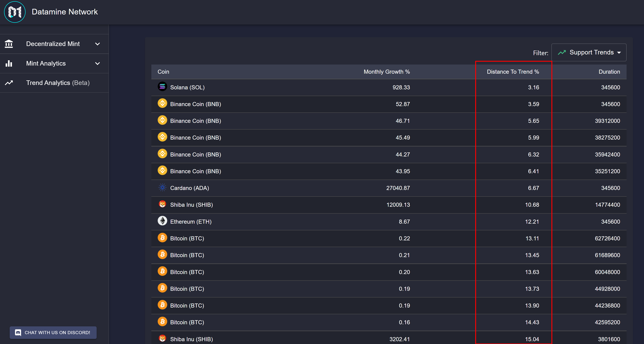
Task: Click Bitcoin icon in 0.16 growth row
Action: click(x=162, y=321)
